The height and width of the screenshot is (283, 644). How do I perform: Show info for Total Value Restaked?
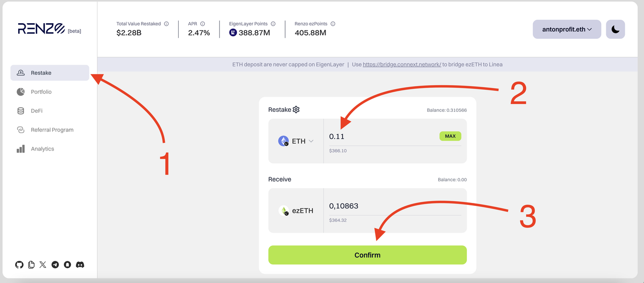click(166, 24)
